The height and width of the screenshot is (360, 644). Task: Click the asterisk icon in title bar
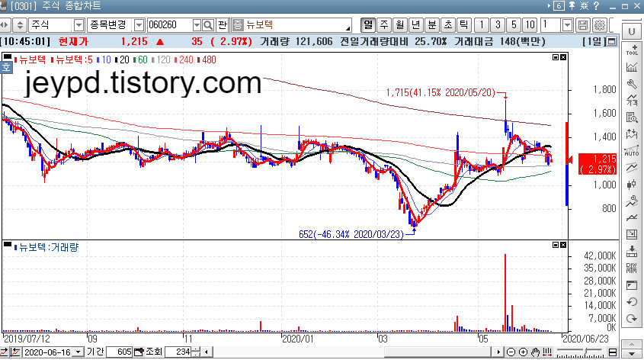pyautogui.click(x=584, y=6)
